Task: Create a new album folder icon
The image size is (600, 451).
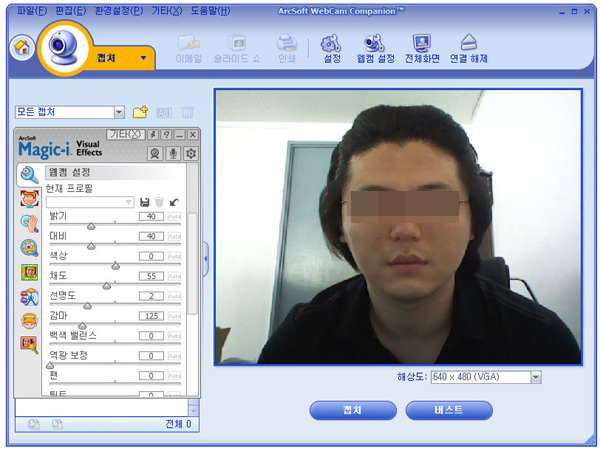Action: pyautogui.click(x=140, y=112)
